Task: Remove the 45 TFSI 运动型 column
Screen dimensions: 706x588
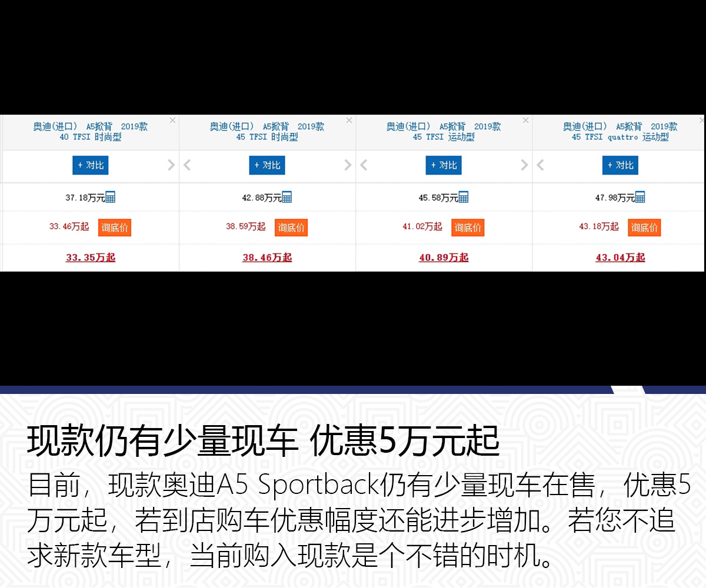Action: (x=525, y=120)
